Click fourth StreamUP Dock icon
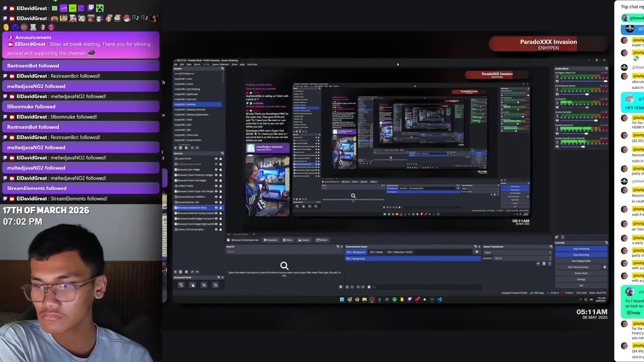This screenshot has width=644, height=362. (x=215, y=285)
